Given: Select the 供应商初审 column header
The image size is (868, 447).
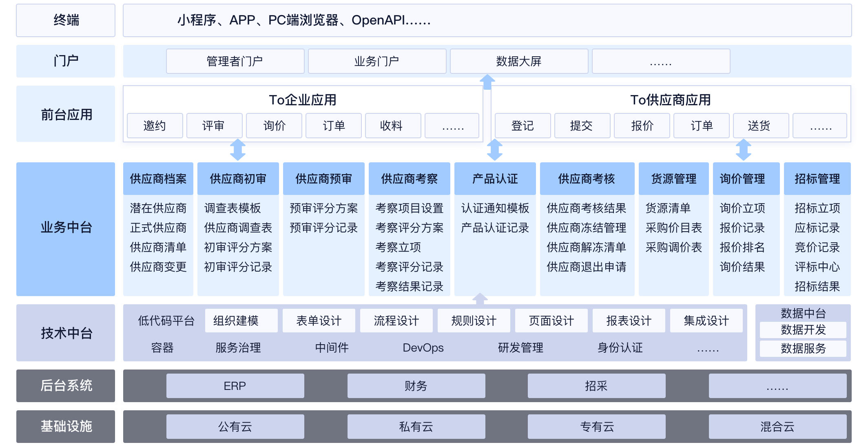Looking at the screenshot, I should point(238,179).
